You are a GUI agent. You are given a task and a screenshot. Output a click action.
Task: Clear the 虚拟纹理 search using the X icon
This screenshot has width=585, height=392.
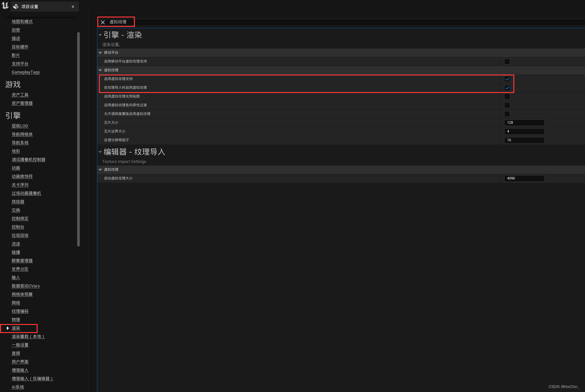click(x=103, y=22)
